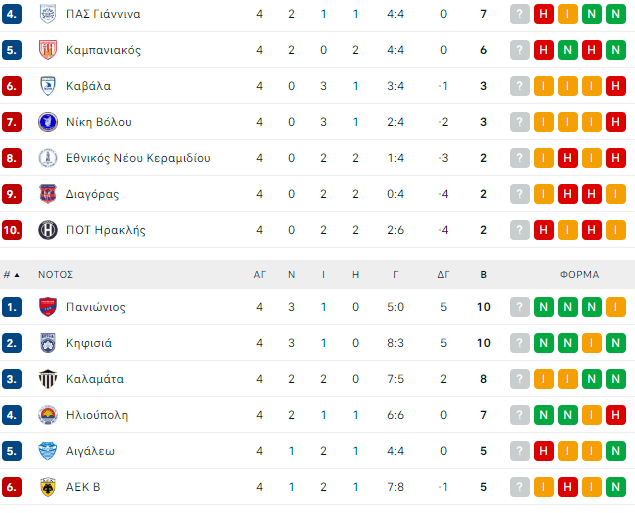Click the red H form badge for Καβάλα
635x513 pixels.
click(616, 86)
